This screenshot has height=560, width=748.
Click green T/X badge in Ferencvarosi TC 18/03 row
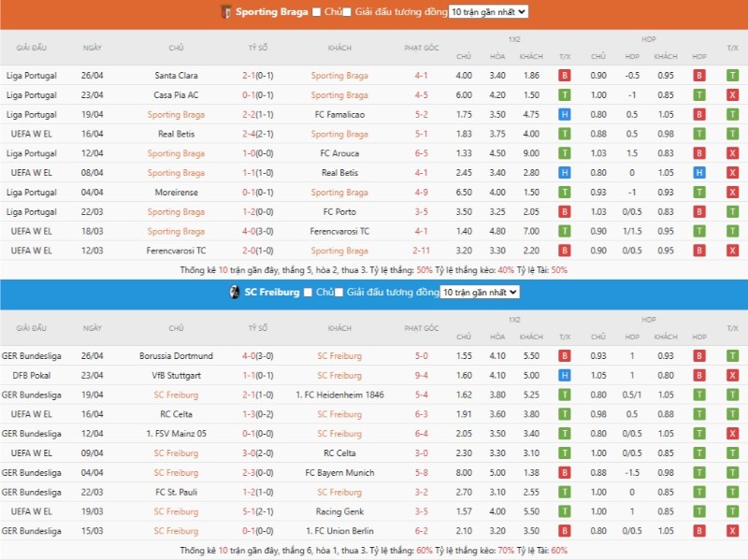pyautogui.click(x=732, y=231)
